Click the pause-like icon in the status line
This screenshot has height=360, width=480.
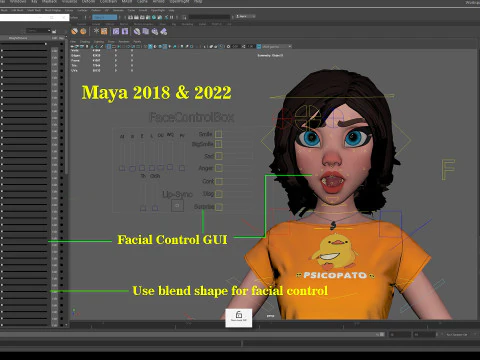click(x=171, y=17)
